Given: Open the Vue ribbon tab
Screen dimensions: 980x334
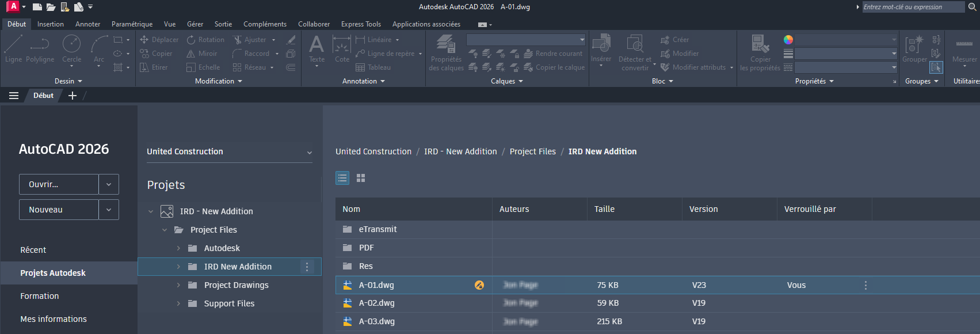Looking at the screenshot, I should click(x=170, y=24).
